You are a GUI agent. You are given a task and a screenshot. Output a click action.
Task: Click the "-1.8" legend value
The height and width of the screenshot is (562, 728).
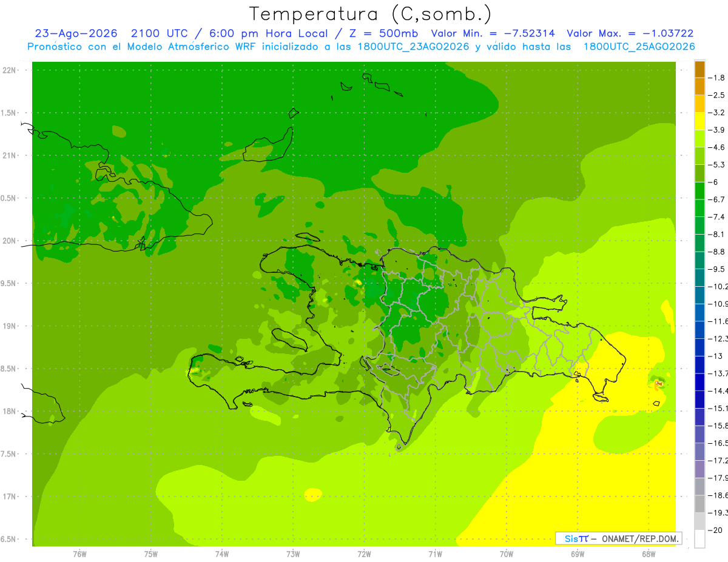pos(716,78)
